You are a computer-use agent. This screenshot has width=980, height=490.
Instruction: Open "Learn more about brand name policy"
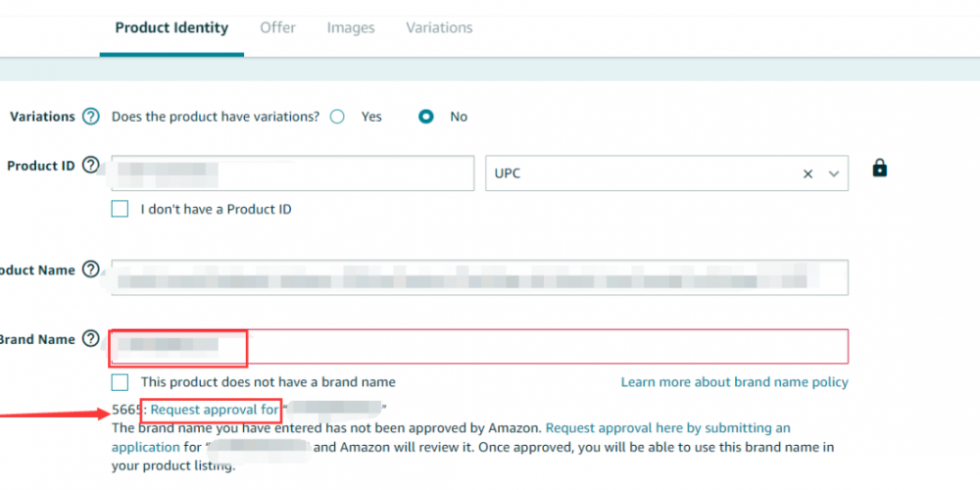pyautogui.click(x=734, y=382)
